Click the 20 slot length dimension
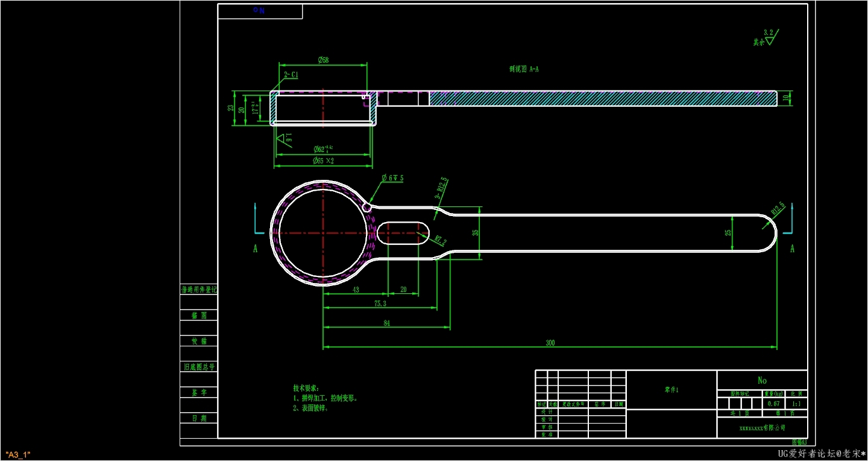Screen dimensions: 868x461 pos(403,290)
